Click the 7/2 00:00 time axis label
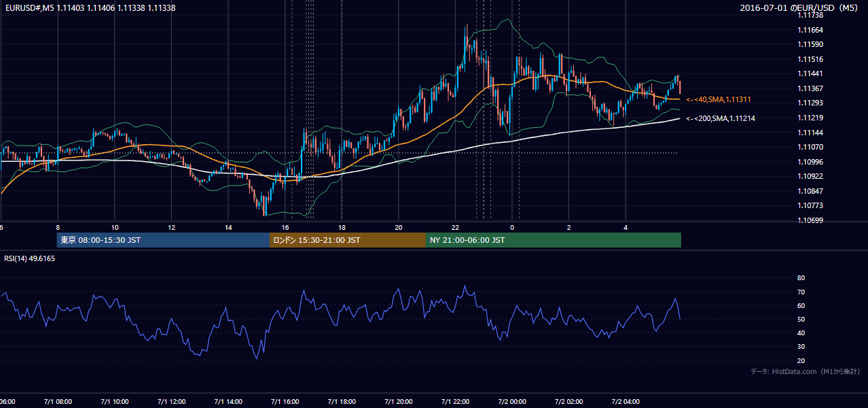 (512, 401)
